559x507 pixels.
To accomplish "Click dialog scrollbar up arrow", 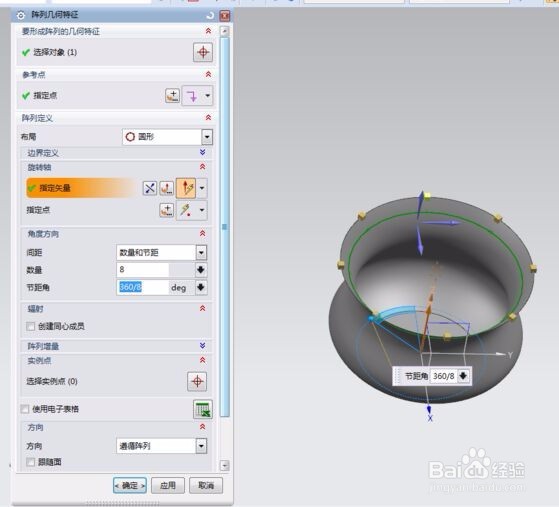I will [x=224, y=31].
